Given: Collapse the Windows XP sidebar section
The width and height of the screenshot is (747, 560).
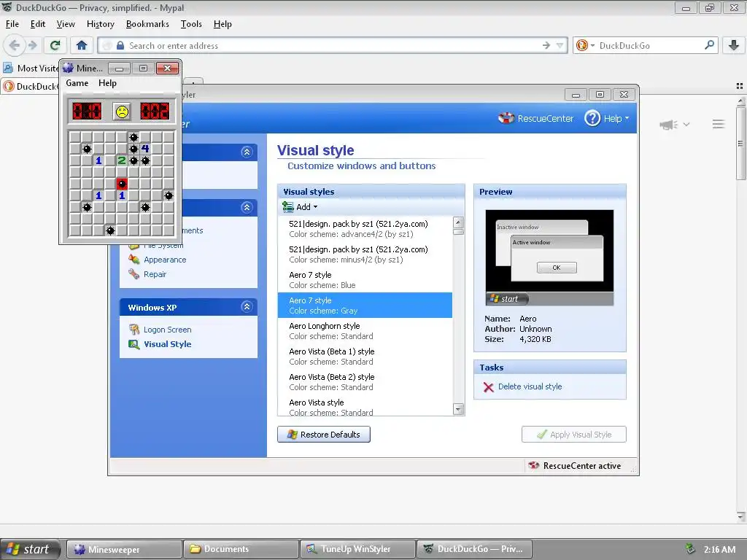Looking at the screenshot, I should point(247,307).
